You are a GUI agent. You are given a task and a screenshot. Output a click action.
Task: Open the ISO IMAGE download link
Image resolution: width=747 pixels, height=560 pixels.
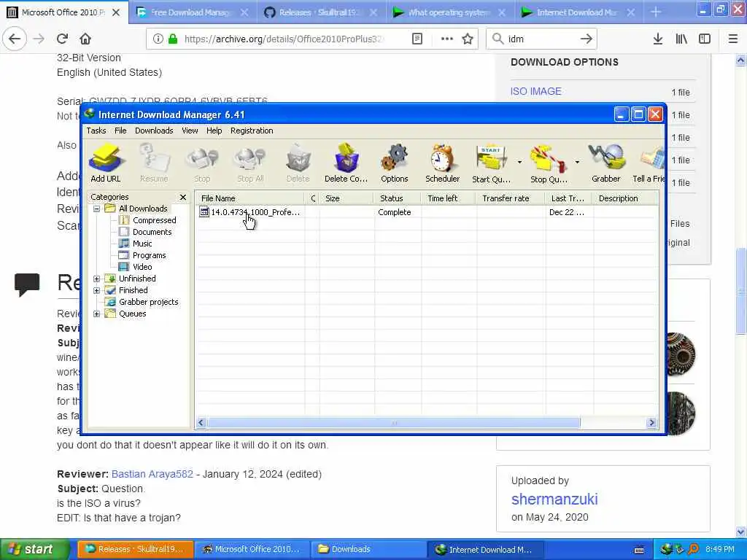tap(536, 91)
